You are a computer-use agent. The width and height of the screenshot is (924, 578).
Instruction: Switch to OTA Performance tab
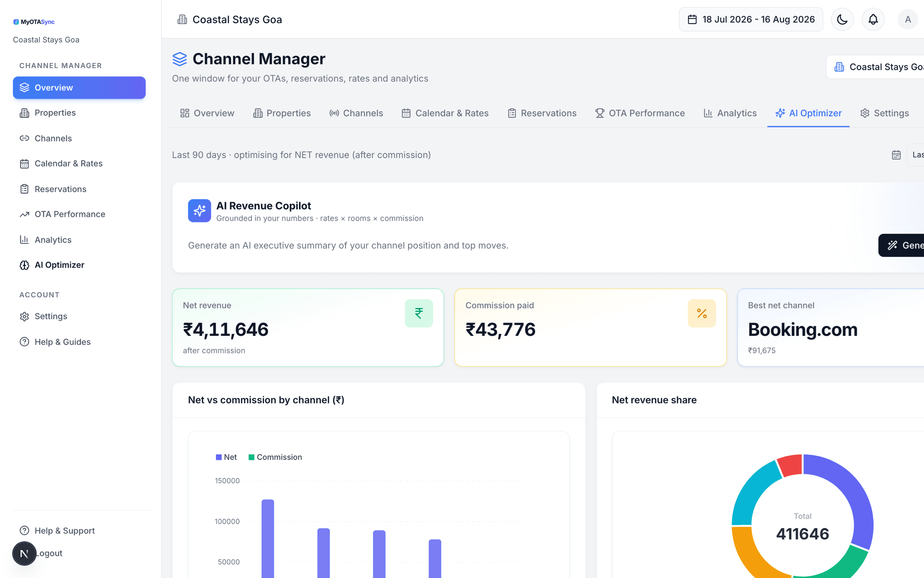click(640, 113)
